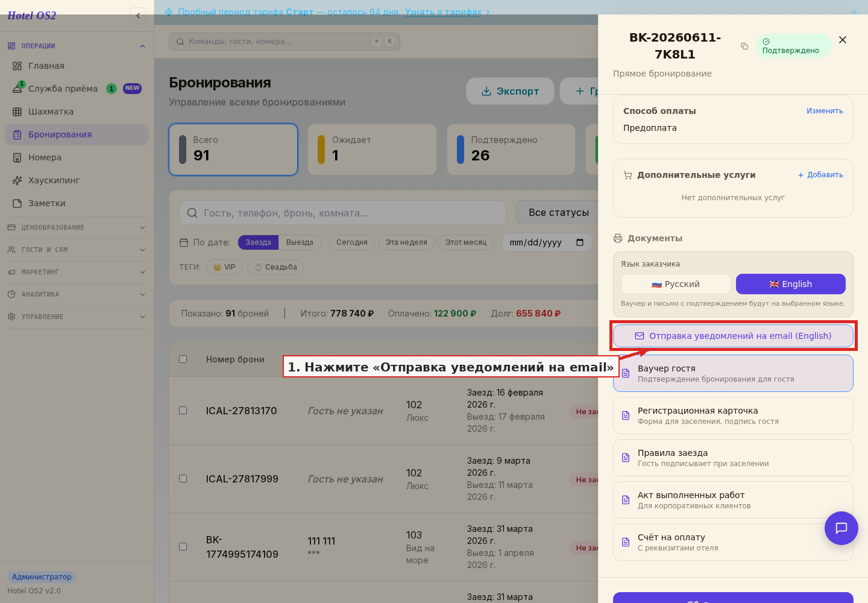868x603 pixels.
Task: Click Узнать о тарифах link
Action: [443, 12]
